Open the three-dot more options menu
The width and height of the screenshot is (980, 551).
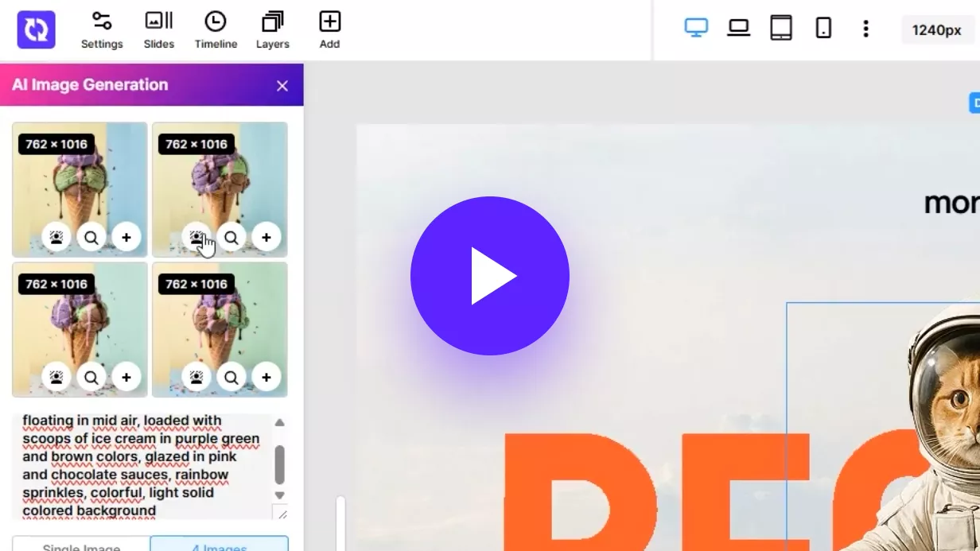coord(865,29)
